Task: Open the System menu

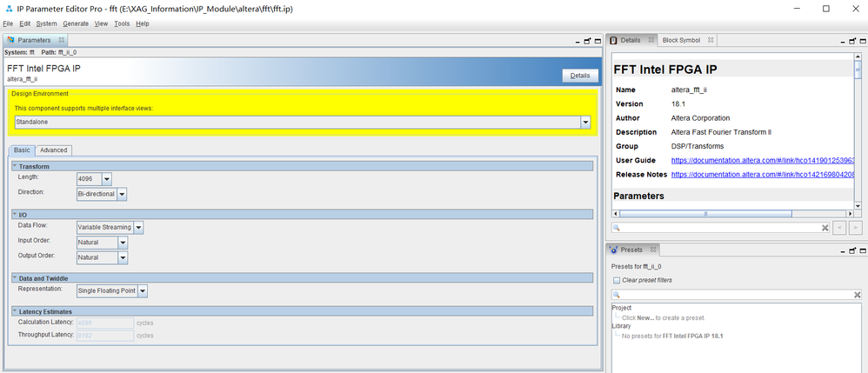Action: pos(46,23)
